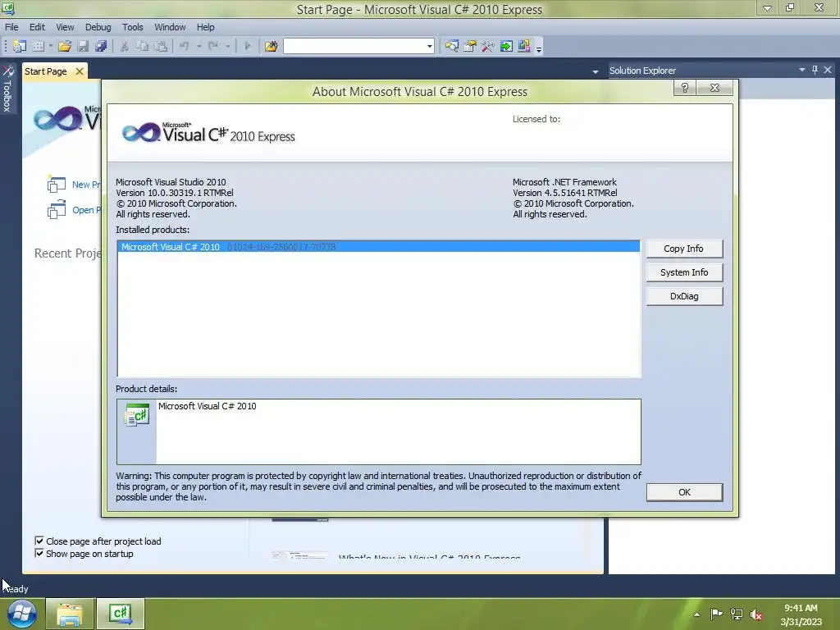Click the New Project link on Start Page
Image resolution: width=840 pixels, height=630 pixels.
tap(85, 185)
